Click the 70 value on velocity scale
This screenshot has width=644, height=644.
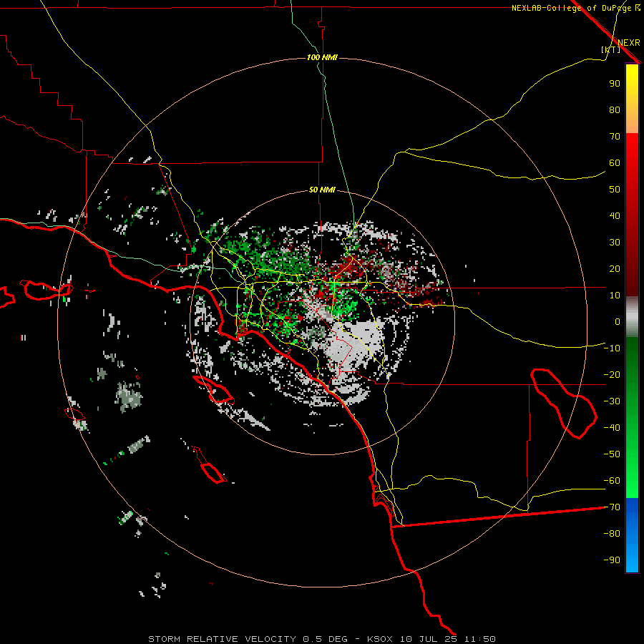click(615, 137)
